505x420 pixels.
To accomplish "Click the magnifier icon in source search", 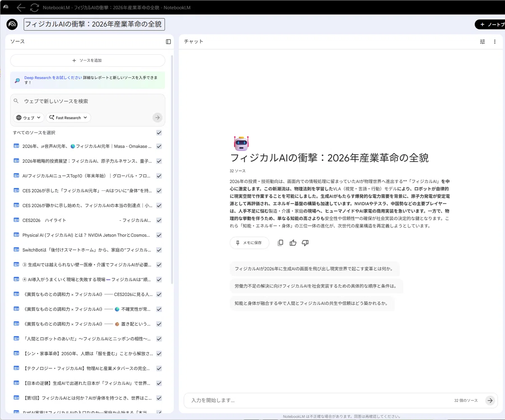I will point(16,101).
